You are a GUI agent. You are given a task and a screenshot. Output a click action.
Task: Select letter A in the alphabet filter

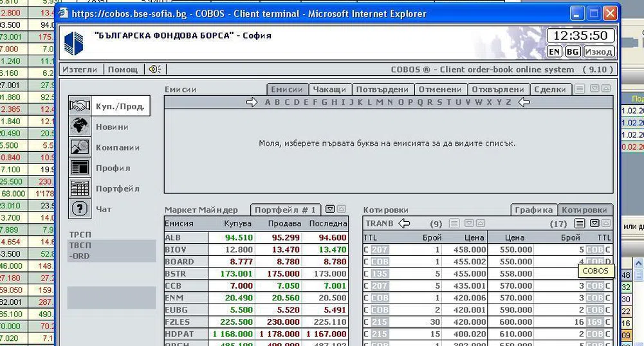coord(268,102)
